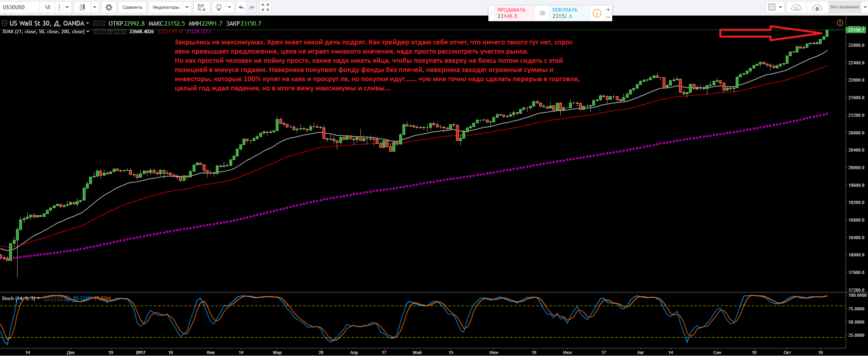Click the 75.0000 Stoch axis label
868x356 pixels.
pyautogui.click(x=857, y=309)
